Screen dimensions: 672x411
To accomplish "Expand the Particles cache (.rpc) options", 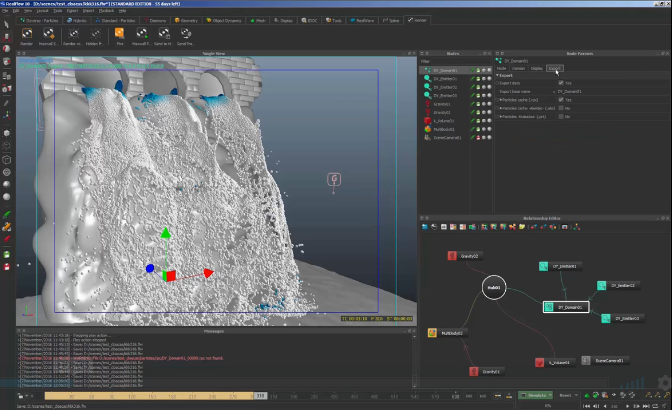I will click(x=501, y=100).
